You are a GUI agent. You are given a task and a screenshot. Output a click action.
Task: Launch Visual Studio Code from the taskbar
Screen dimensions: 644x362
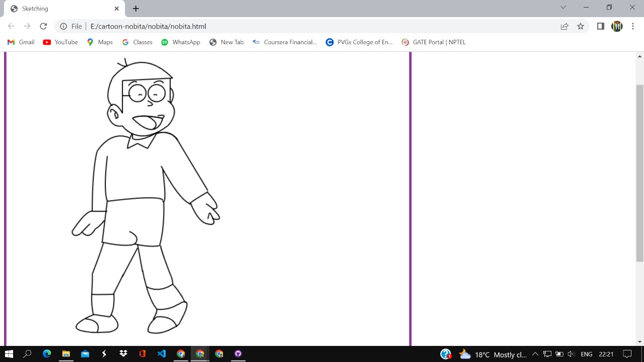pos(162,354)
